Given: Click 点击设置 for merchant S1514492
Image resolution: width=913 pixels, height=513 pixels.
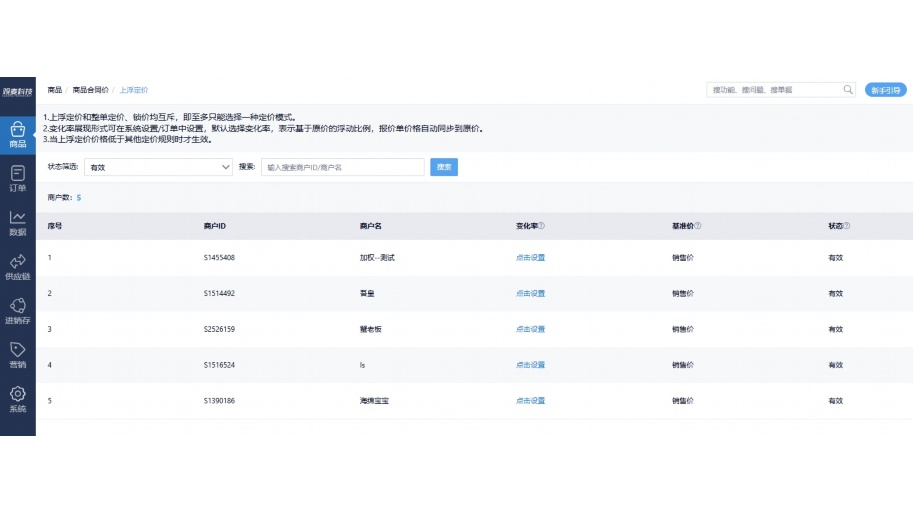Looking at the screenshot, I should (x=530, y=293).
